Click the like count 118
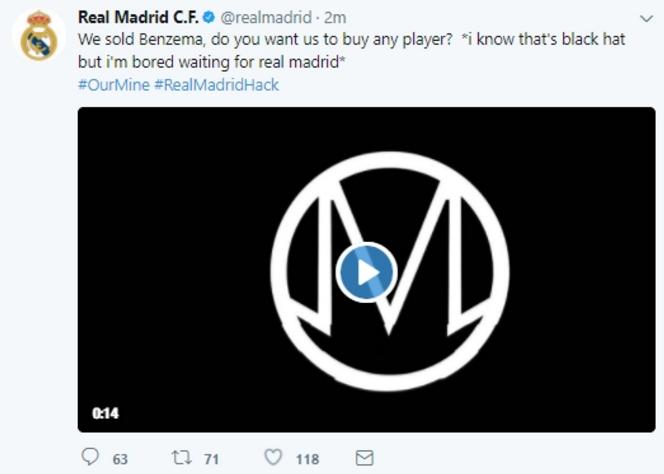Screen dimensions: 664x474 (x=306, y=459)
